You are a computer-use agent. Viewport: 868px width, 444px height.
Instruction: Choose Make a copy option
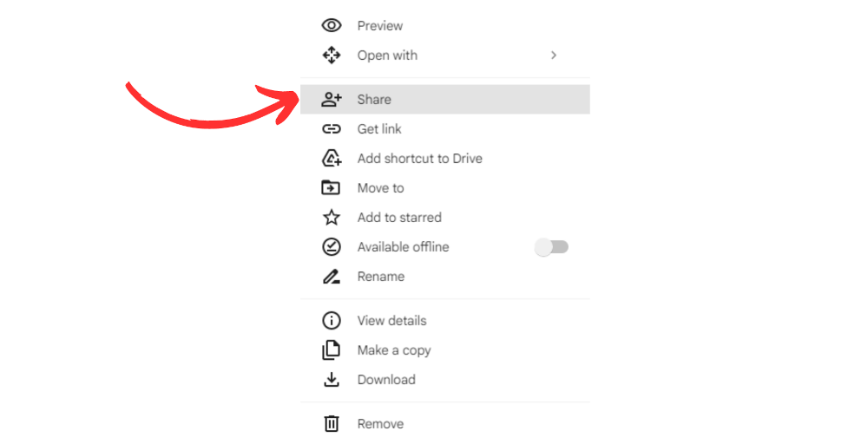pyautogui.click(x=445, y=350)
